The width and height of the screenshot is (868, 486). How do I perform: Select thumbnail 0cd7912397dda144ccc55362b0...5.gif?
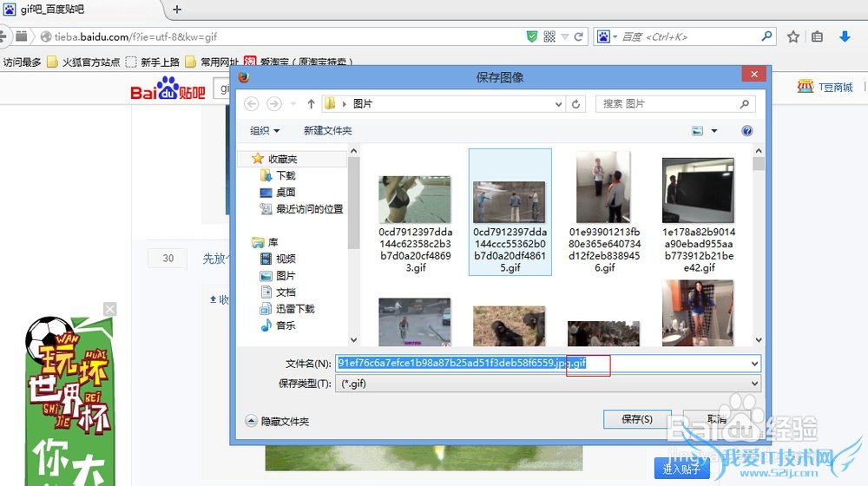coord(510,212)
